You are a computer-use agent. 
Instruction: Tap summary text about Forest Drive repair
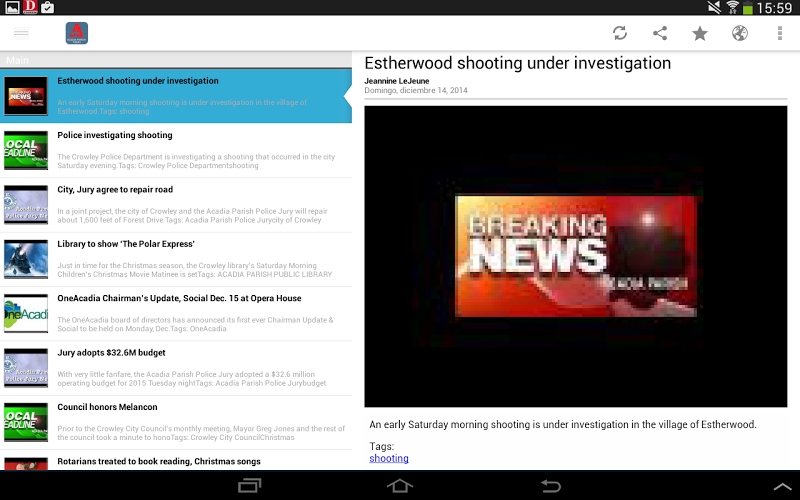[x=192, y=216]
